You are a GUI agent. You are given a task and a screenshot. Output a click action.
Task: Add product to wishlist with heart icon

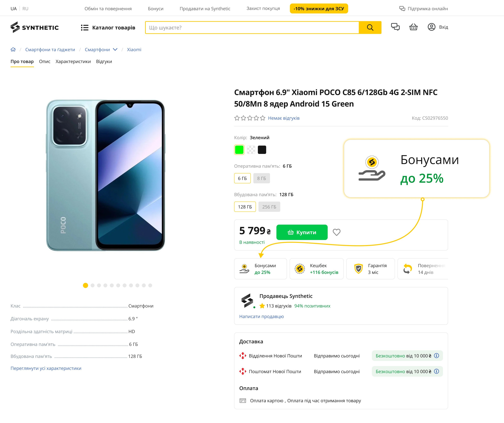pos(336,232)
